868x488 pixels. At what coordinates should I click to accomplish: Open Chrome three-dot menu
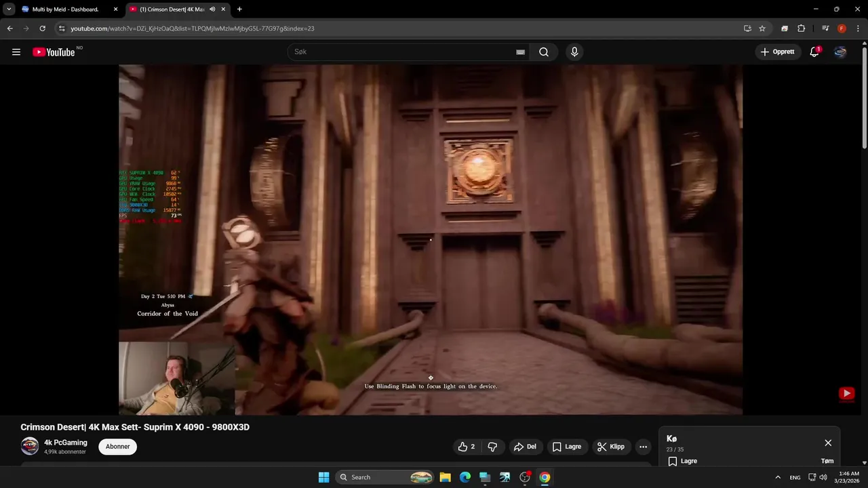pyautogui.click(x=856, y=28)
